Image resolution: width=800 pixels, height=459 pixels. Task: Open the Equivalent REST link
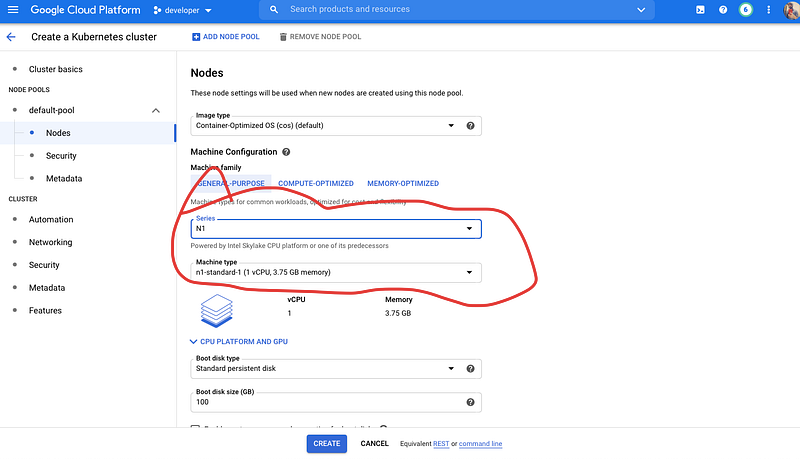tap(441, 444)
